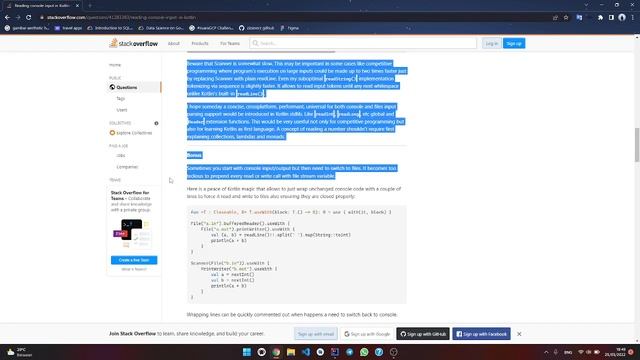
Task: Open Jobs in the left sidebar
Action: tap(121, 156)
